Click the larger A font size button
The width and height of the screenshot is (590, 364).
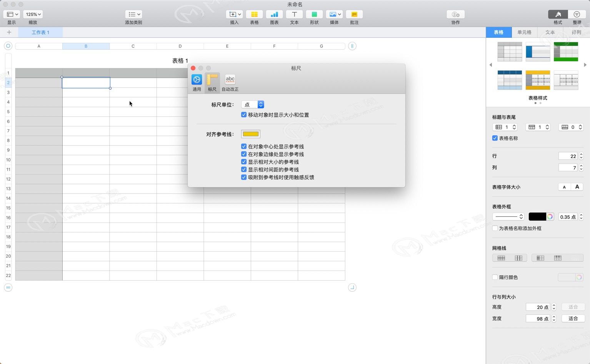point(577,187)
